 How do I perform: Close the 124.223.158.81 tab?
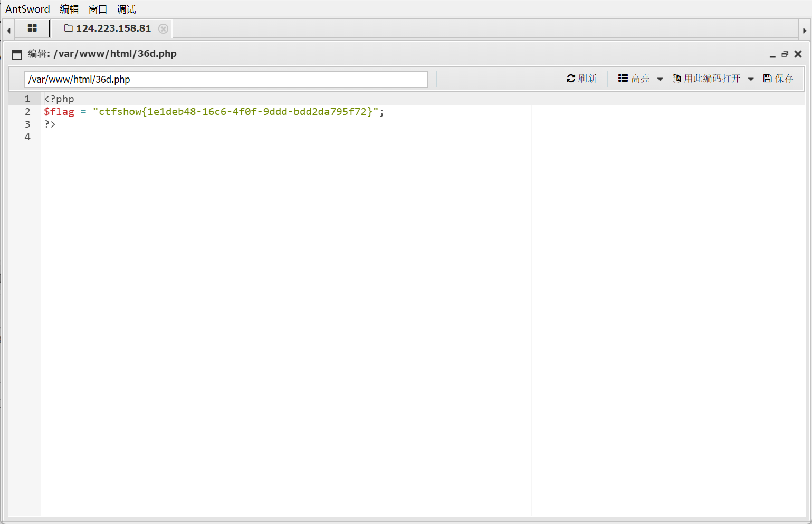click(164, 29)
